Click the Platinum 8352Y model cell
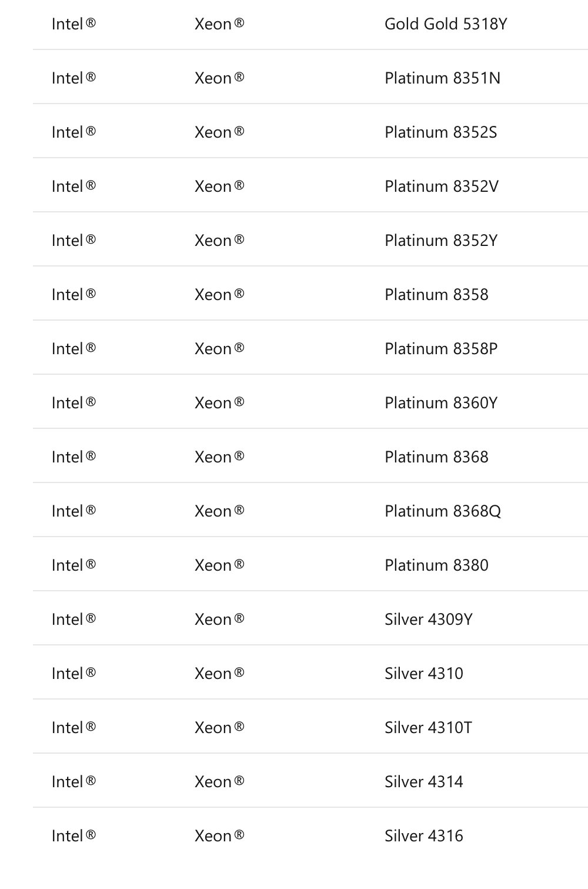Screen dimensions: 588x889 pos(440,241)
